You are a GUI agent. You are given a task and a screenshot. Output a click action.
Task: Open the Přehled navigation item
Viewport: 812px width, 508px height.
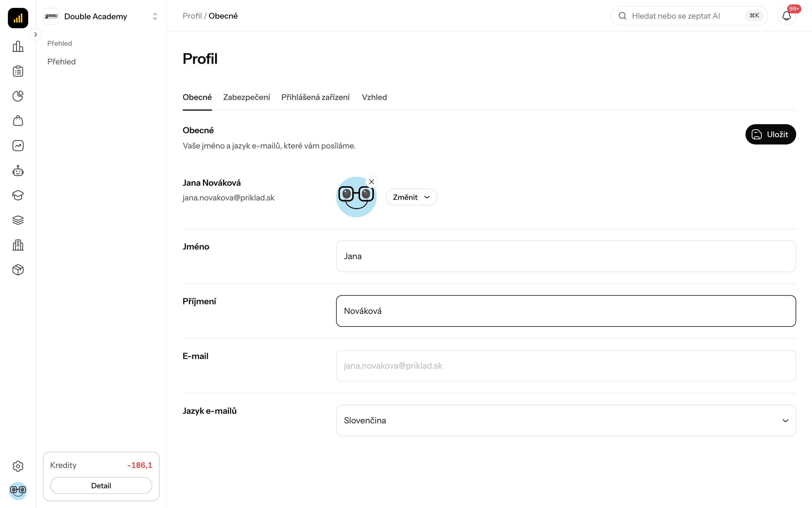pos(61,62)
